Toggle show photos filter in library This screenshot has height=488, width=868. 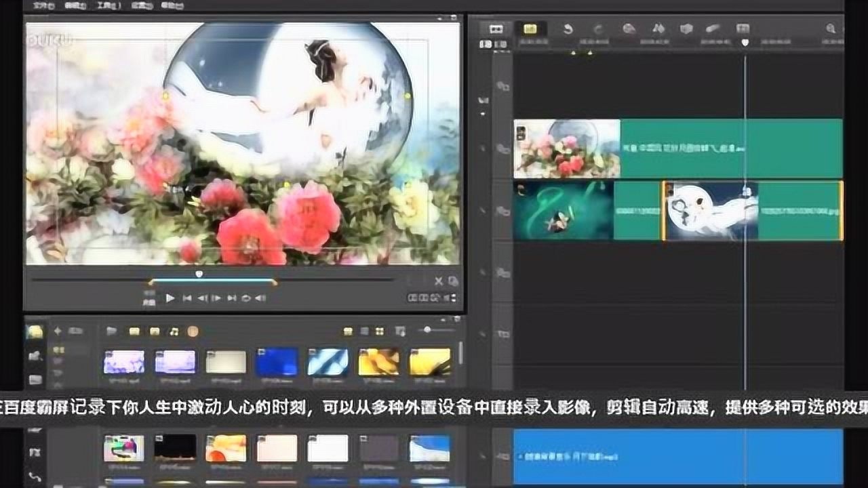point(155,331)
